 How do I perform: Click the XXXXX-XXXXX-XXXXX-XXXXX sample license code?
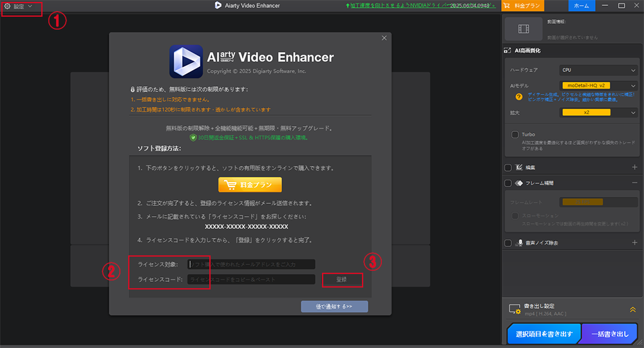pyautogui.click(x=247, y=226)
